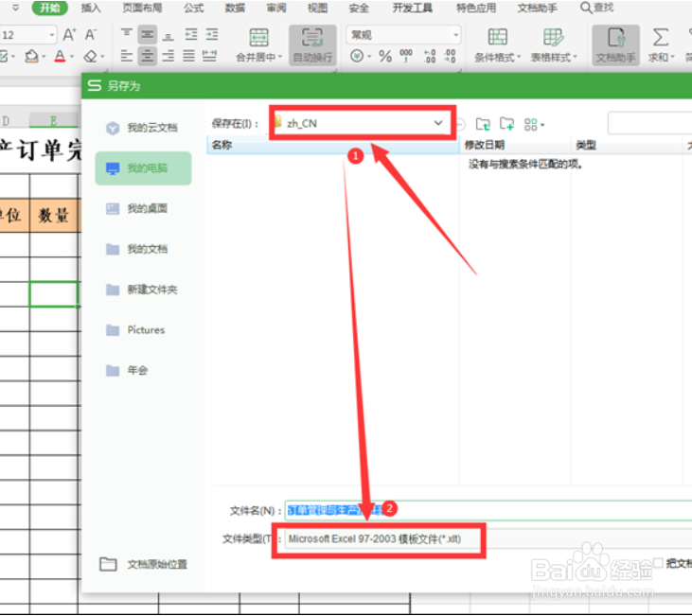Open 新建文件夹 in sidebar
The height and width of the screenshot is (616, 692).
(143, 290)
